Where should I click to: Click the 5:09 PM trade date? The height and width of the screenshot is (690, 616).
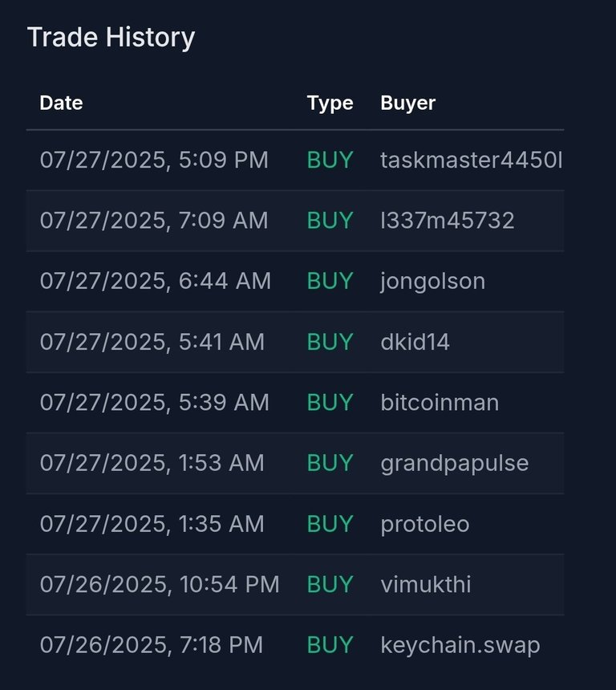[154, 160]
